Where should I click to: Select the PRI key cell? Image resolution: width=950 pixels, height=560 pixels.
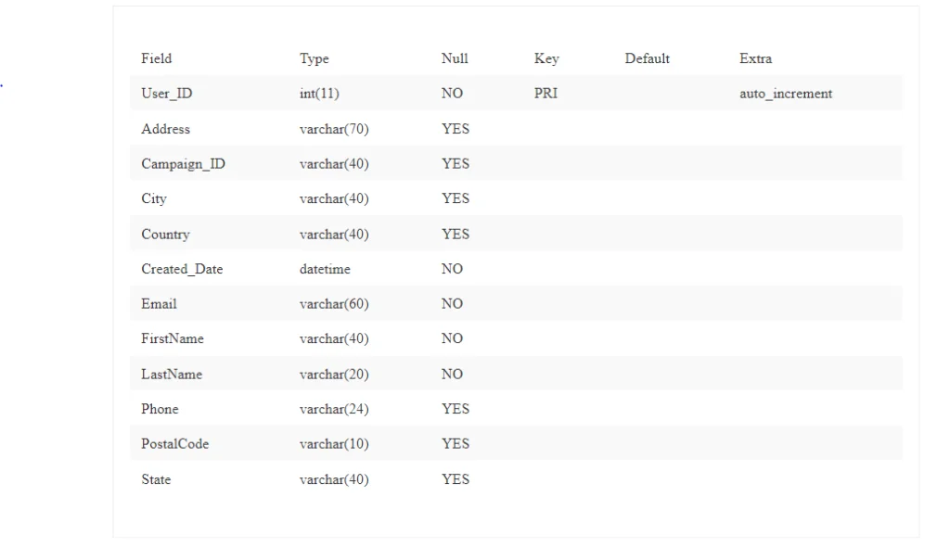tap(546, 94)
